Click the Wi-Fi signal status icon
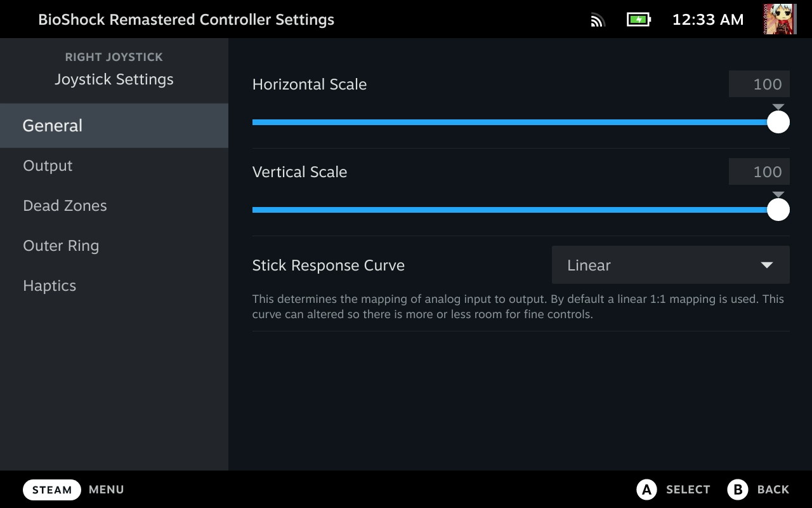The image size is (812, 508). 597,20
